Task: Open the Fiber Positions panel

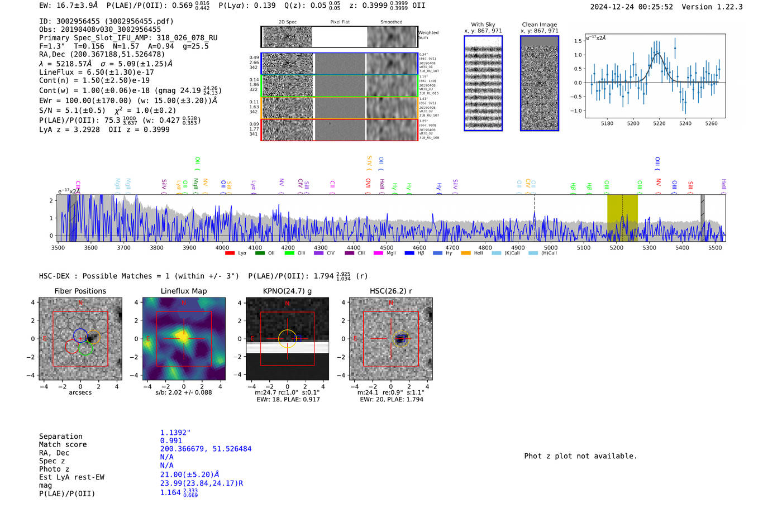Action: (x=80, y=339)
